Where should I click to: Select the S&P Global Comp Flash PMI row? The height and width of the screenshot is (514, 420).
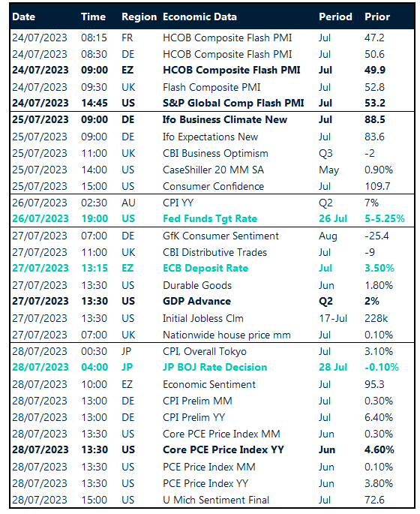[212, 104]
